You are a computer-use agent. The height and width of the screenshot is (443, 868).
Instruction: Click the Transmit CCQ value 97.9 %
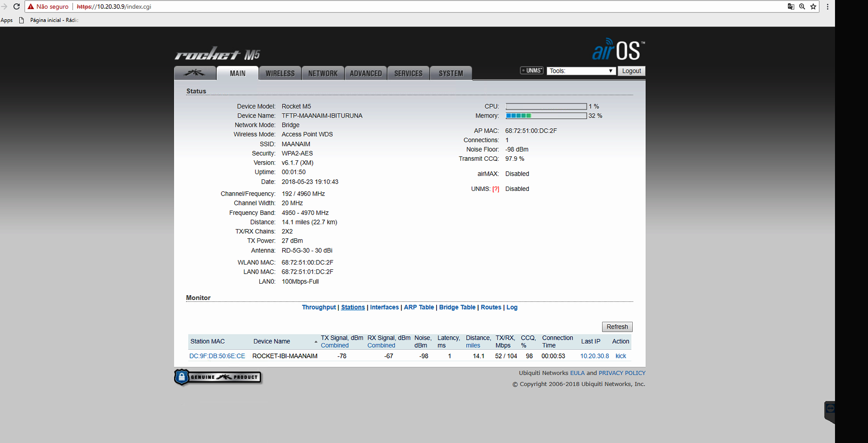[515, 159]
